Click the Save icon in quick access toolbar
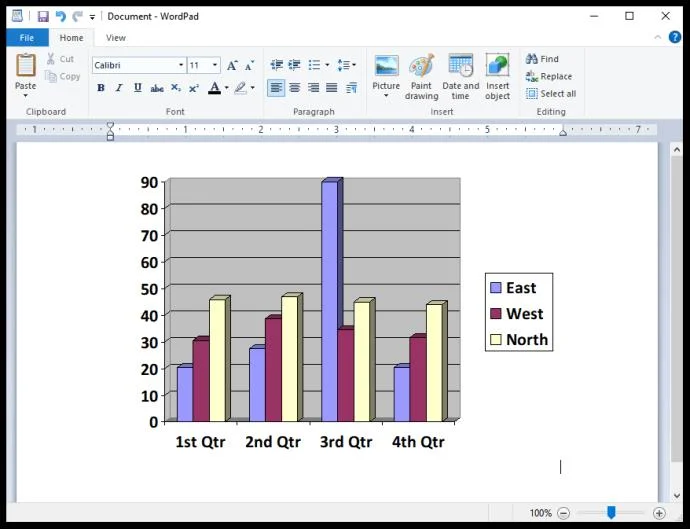690x529 pixels. click(x=43, y=17)
